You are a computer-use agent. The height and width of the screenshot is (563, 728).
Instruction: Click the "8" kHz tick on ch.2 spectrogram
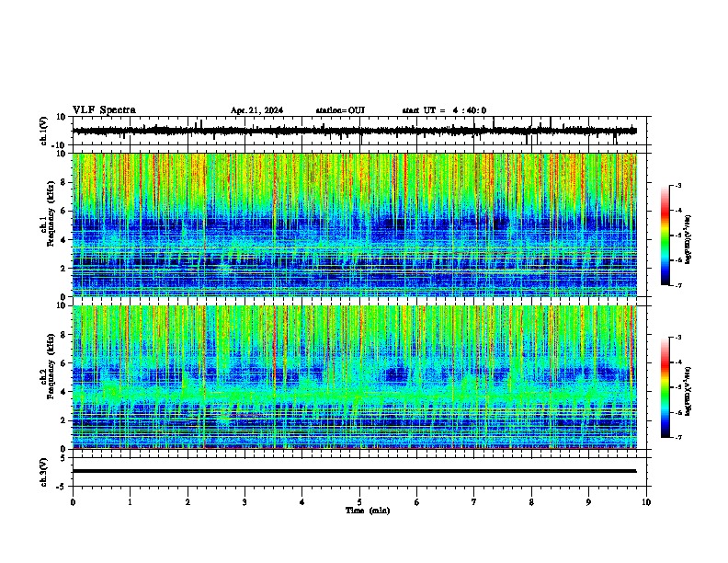coord(64,335)
